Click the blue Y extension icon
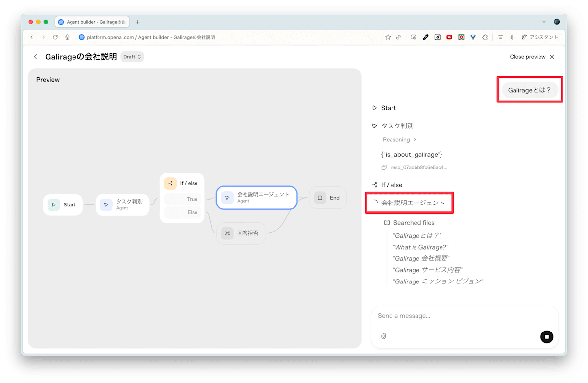Screen dimensions: 588x383 (x=473, y=37)
